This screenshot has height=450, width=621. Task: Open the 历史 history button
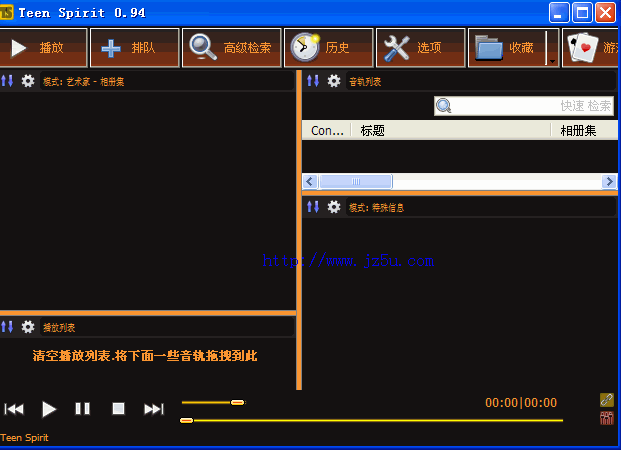pyautogui.click(x=329, y=48)
